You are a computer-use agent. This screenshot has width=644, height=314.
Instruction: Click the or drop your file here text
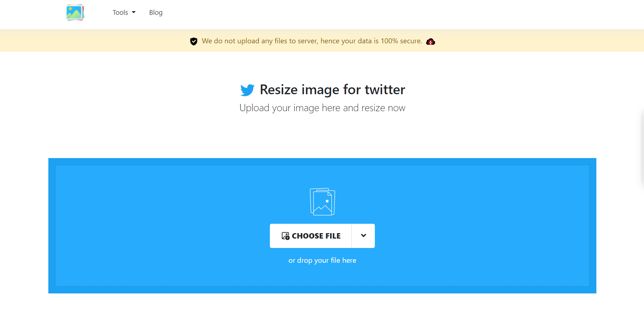tap(322, 260)
